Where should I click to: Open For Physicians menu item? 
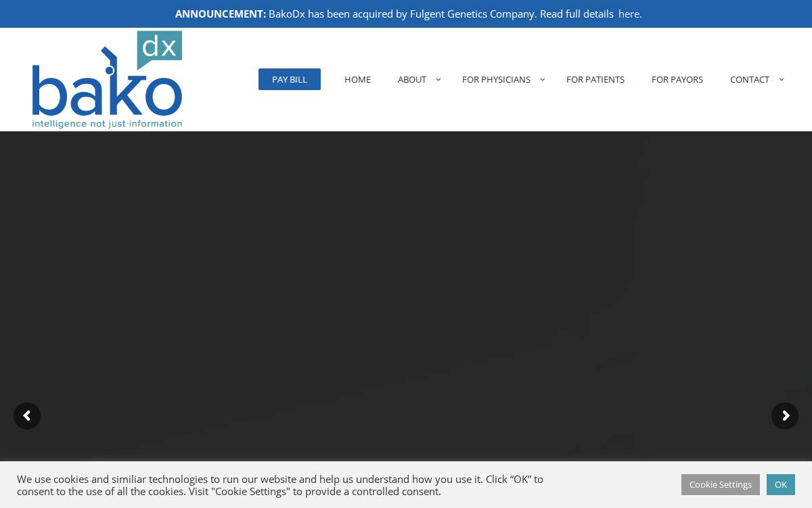pyautogui.click(x=496, y=79)
